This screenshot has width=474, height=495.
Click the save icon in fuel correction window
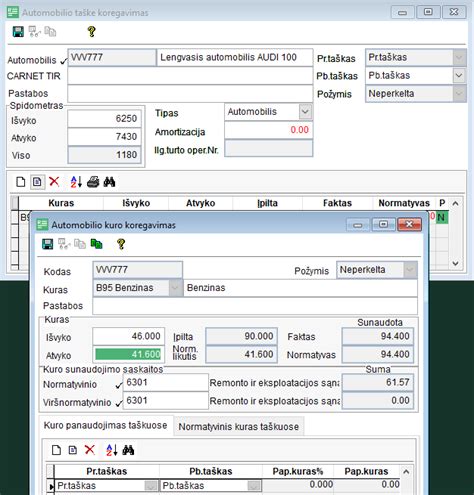point(48,244)
